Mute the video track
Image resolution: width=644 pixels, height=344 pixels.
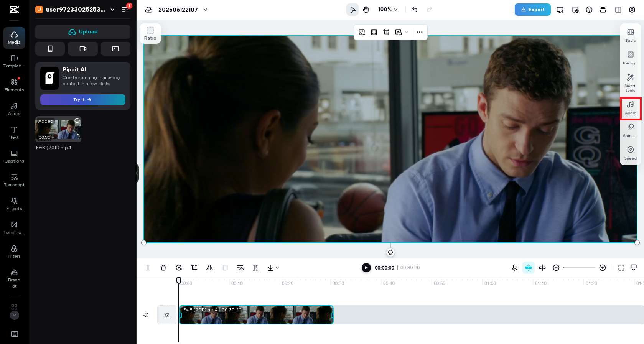[x=146, y=315]
